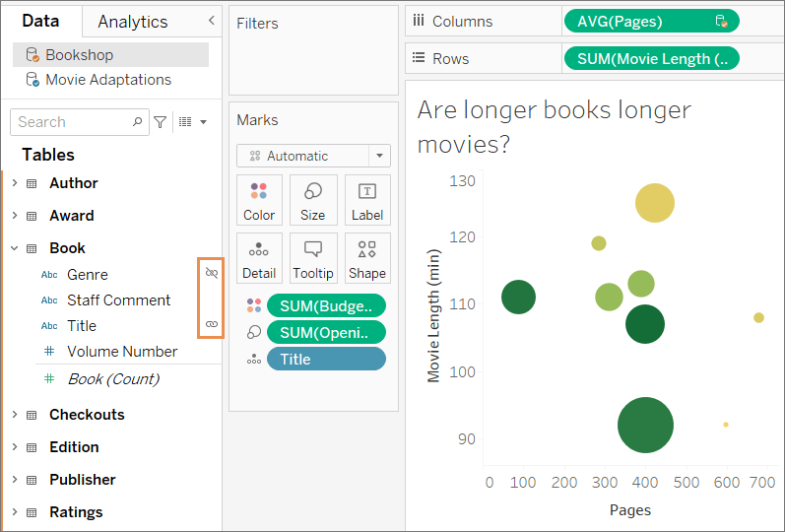Select the Movie Adaptations data source
The width and height of the screenshot is (785, 532).
(108, 80)
